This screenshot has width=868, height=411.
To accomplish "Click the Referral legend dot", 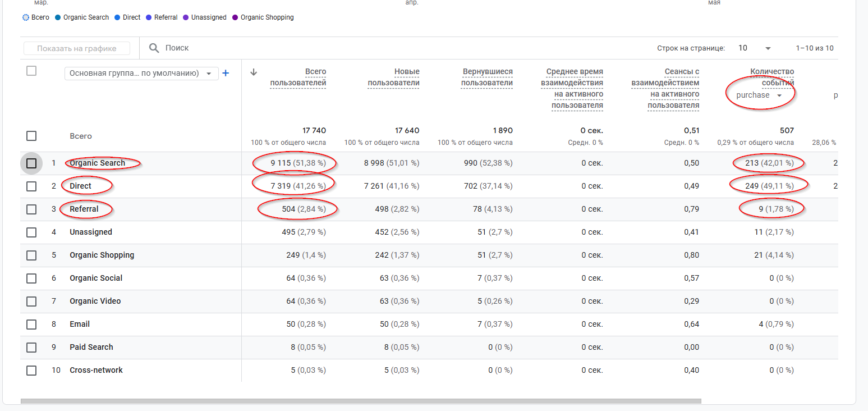I will 149,17.
